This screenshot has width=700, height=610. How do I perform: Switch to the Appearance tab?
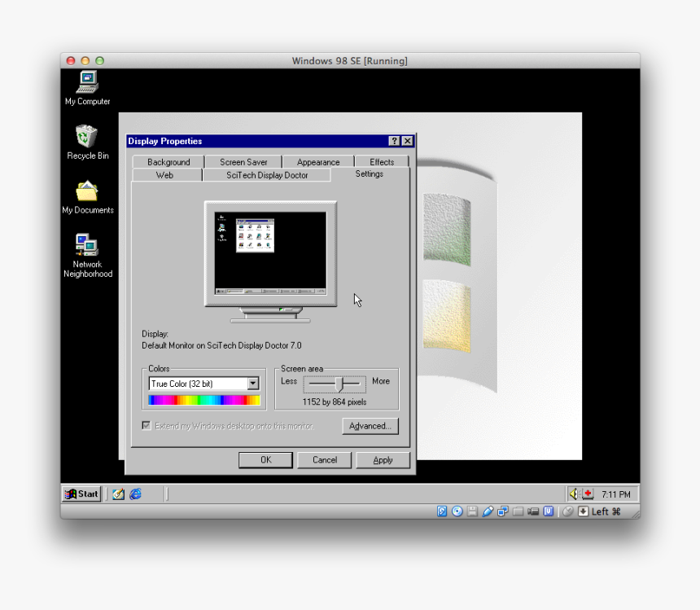click(x=318, y=161)
